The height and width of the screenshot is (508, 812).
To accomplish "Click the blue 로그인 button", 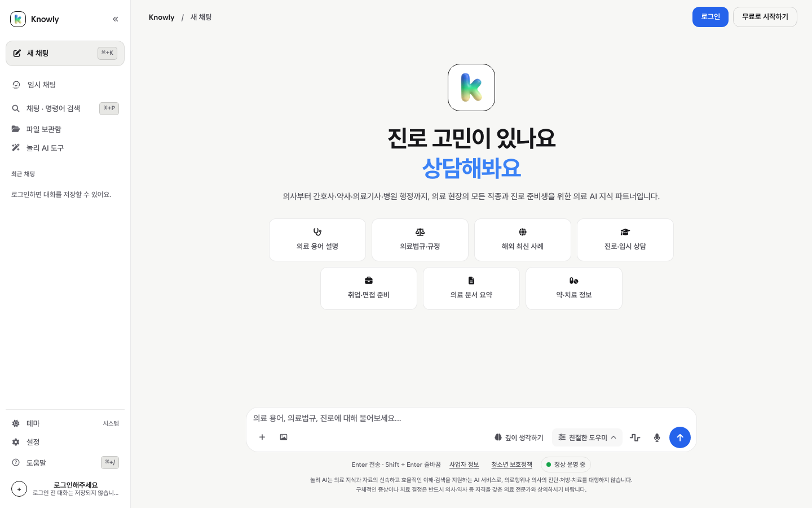I will (x=710, y=17).
